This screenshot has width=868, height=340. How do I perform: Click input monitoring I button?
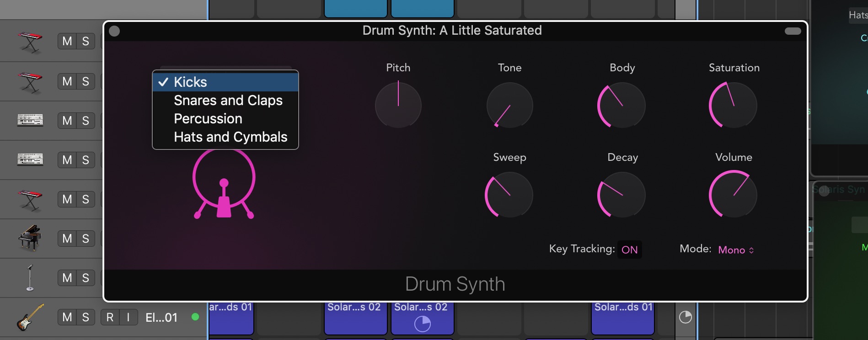tap(129, 317)
